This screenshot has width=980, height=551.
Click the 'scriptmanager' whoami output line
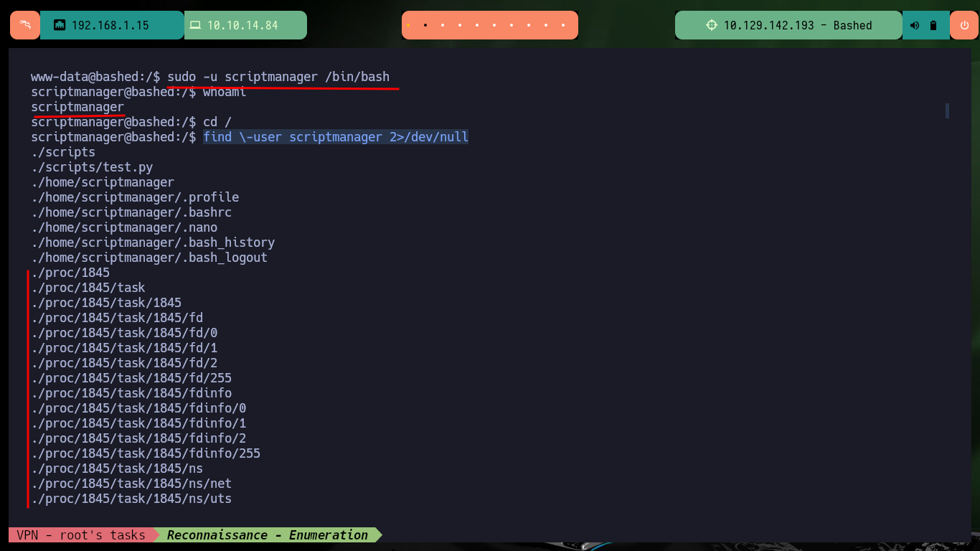[x=77, y=107]
